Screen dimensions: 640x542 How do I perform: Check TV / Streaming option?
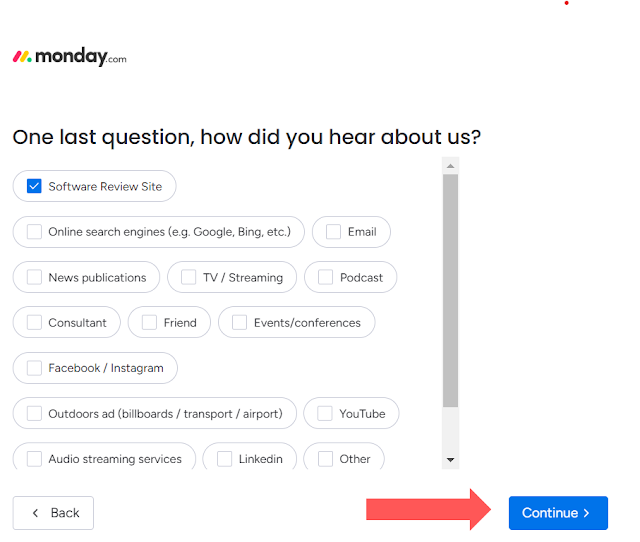point(189,277)
